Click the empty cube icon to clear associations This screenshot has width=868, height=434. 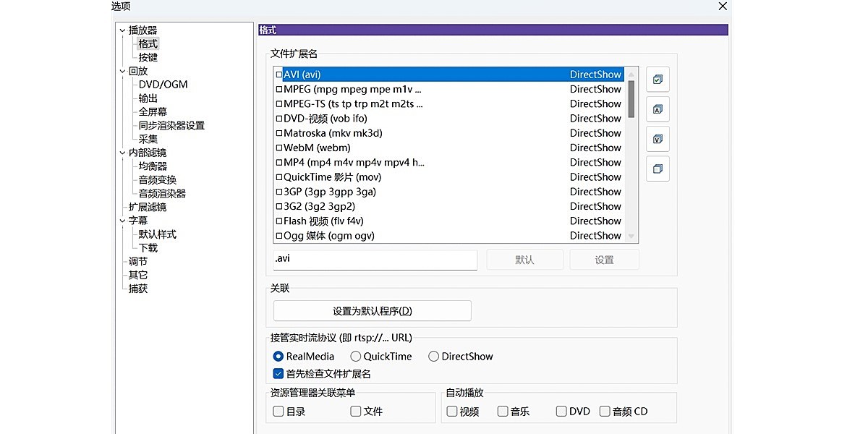pyautogui.click(x=658, y=169)
